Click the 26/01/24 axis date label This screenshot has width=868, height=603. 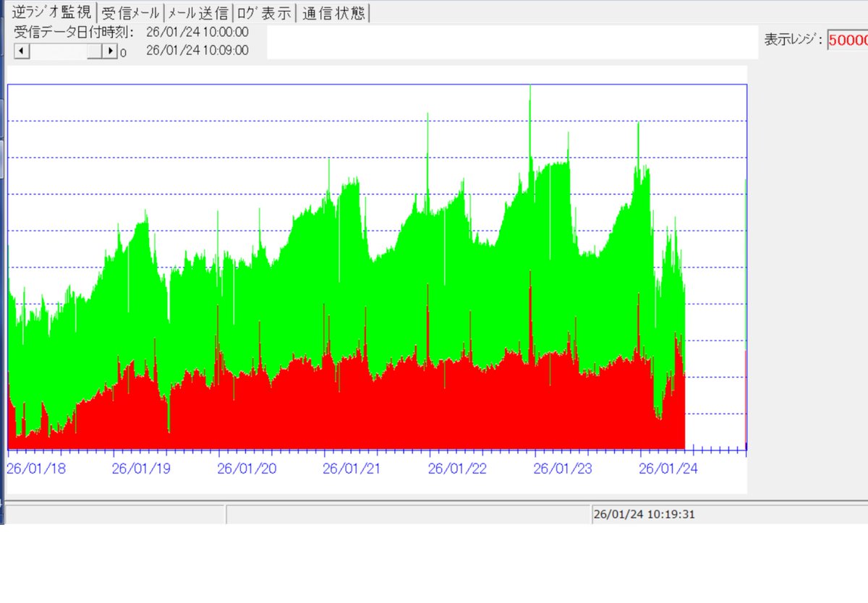click(x=668, y=469)
